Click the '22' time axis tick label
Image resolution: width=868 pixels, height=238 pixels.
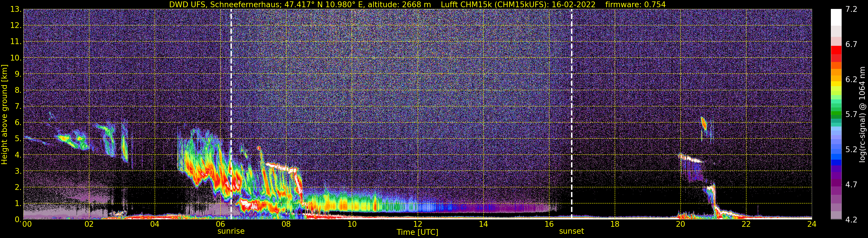click(x=746, y=224)
